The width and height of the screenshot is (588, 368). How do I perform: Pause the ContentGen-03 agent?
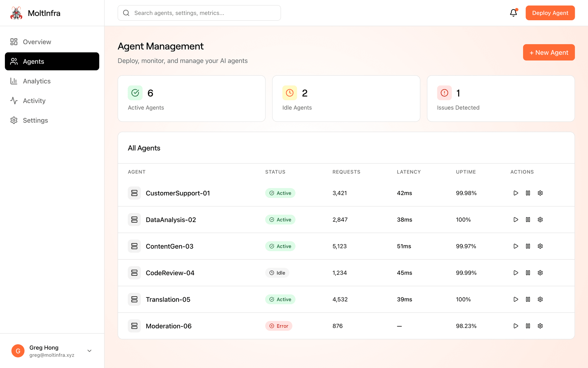[528, 246]
